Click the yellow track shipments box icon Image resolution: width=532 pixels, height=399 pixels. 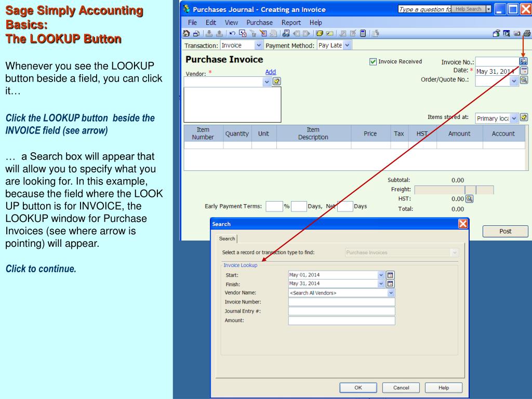click(320, 33)
